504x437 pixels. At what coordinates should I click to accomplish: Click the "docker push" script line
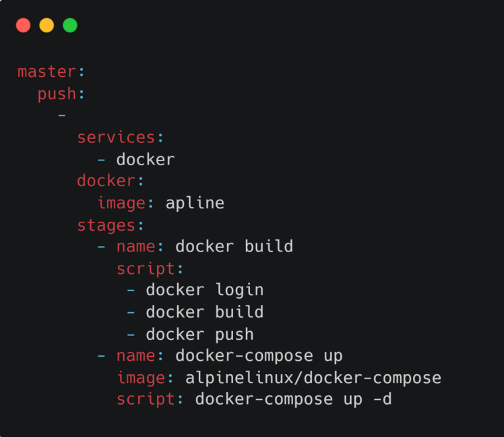pyautogui.click(x=199, y=334)
